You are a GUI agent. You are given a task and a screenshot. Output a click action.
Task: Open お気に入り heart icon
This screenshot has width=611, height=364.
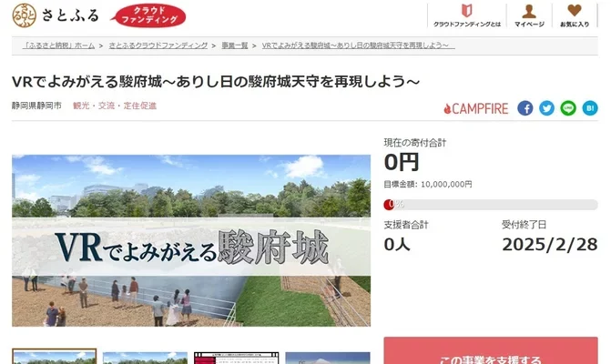(574, 16)
